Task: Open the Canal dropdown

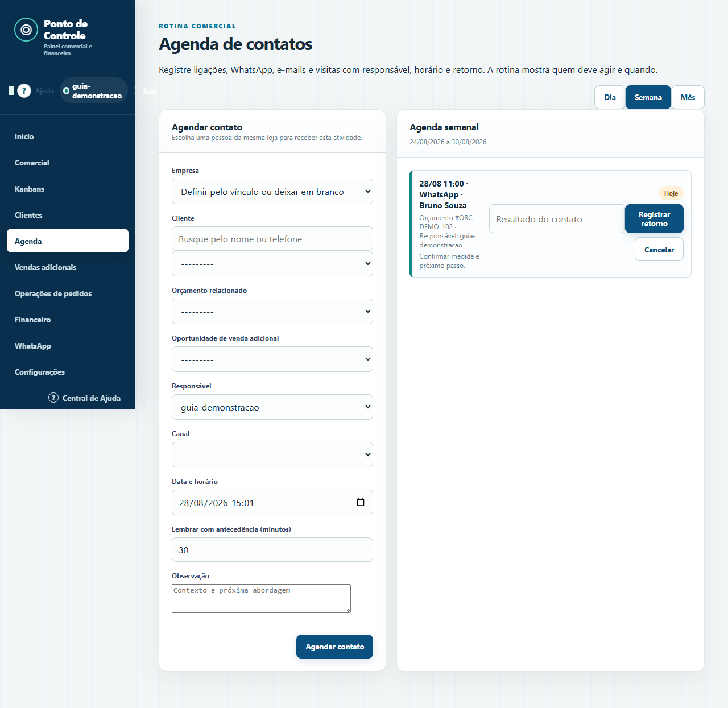Action: (272, 455)
